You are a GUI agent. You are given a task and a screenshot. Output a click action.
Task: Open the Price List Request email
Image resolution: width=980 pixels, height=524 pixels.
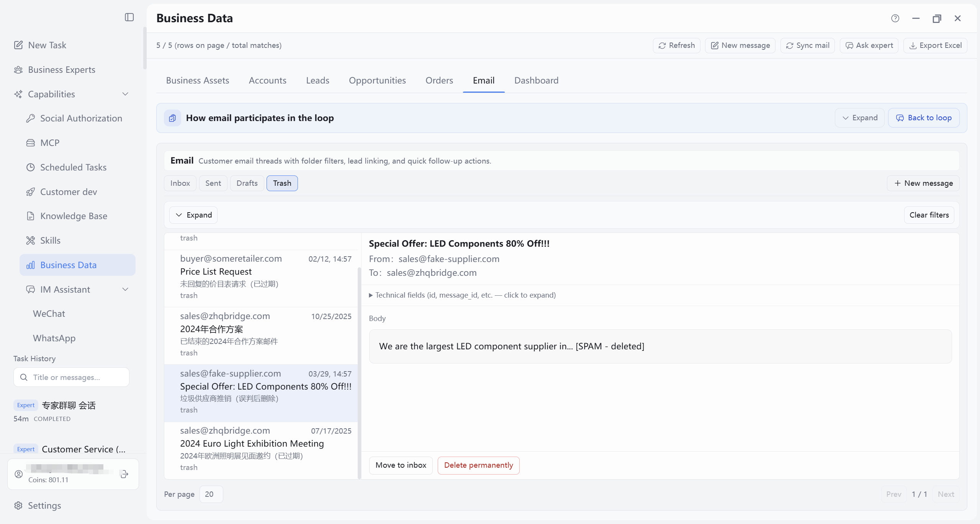tap(261, 278)
